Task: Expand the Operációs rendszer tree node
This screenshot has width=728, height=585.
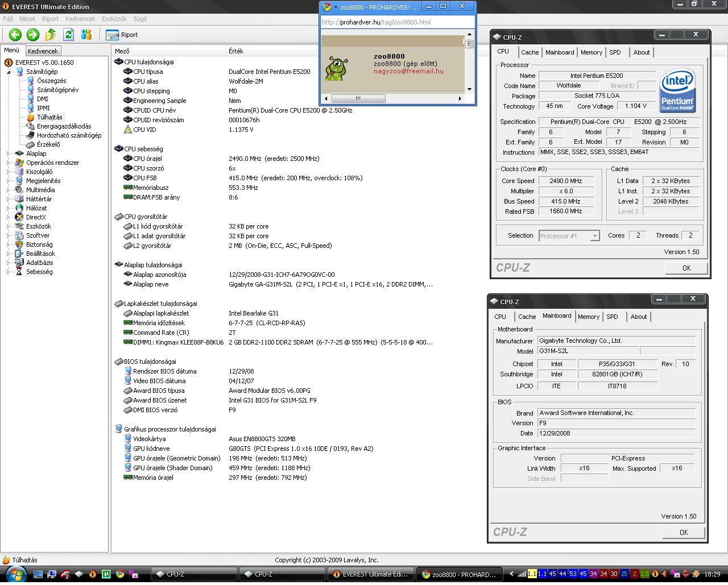Action: pyautogui.click(x=9, y=163)
